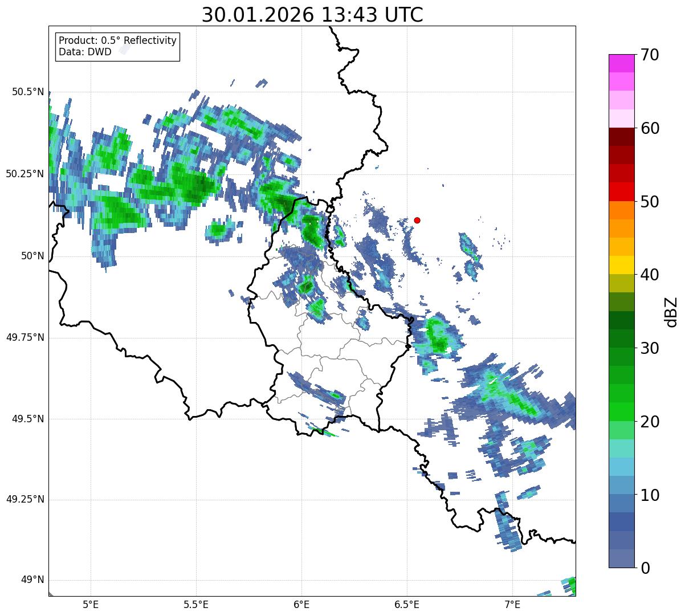Pick the bright red swatch just above 50

point(621,192)
